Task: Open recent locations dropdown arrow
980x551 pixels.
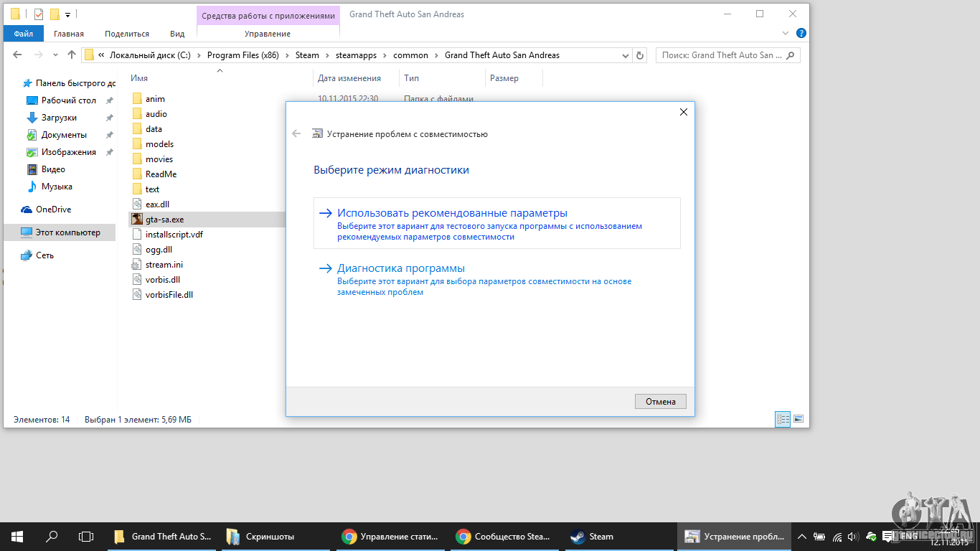Action: (56, 55)
